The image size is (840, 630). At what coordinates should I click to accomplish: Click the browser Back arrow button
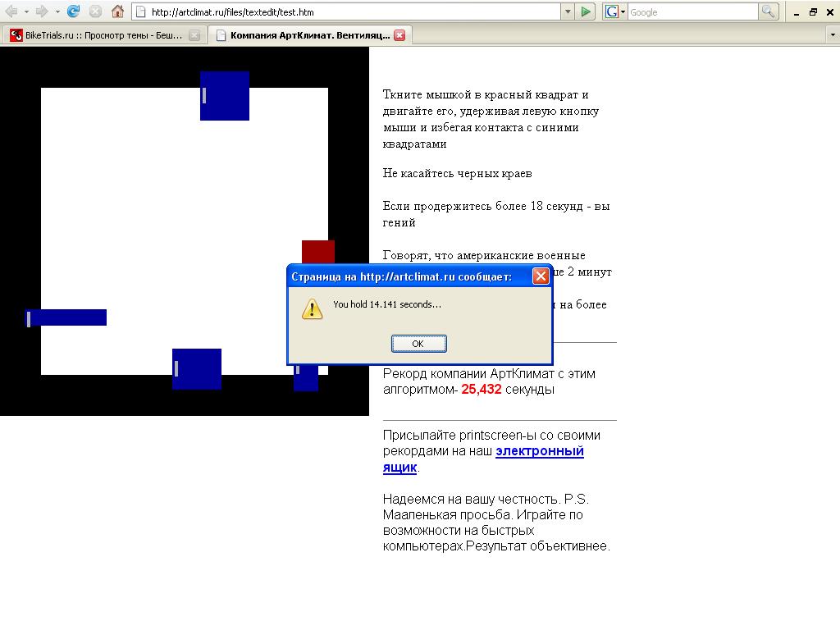pos(12,11)
